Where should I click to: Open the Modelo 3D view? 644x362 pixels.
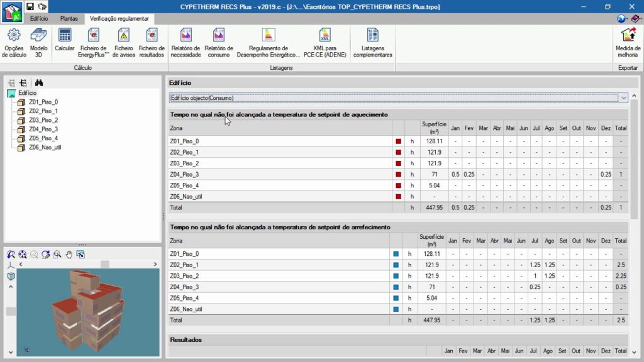pyautogui.click(x=38, y=41)
